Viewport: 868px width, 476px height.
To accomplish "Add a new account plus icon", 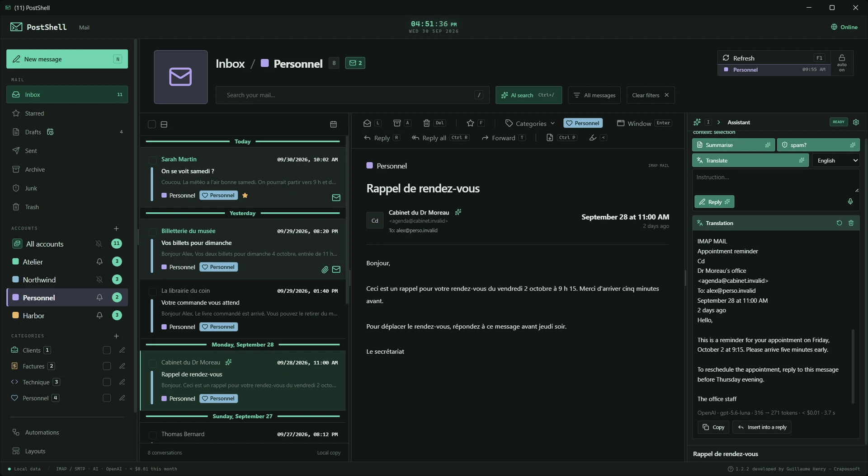I will pos(116,229).
